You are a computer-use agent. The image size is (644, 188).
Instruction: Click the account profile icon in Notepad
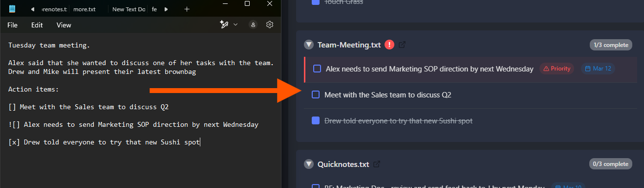coord(253,24)
